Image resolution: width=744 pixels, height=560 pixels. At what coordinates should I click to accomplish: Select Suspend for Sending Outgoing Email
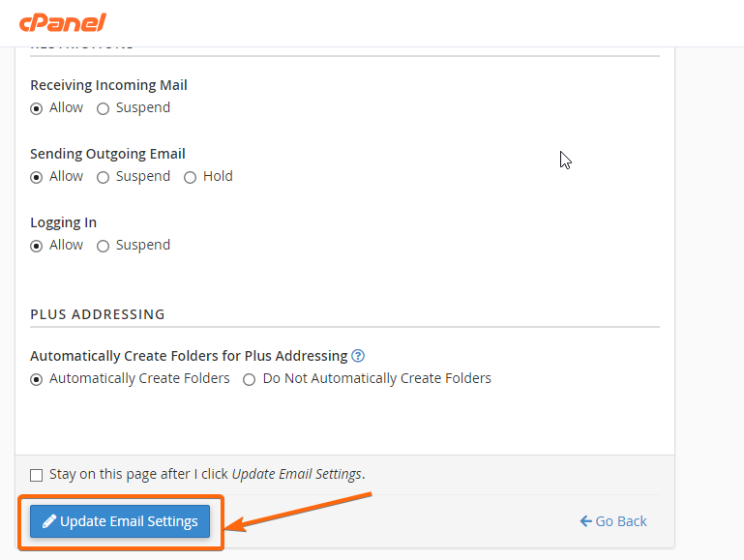tap(103, 177)
